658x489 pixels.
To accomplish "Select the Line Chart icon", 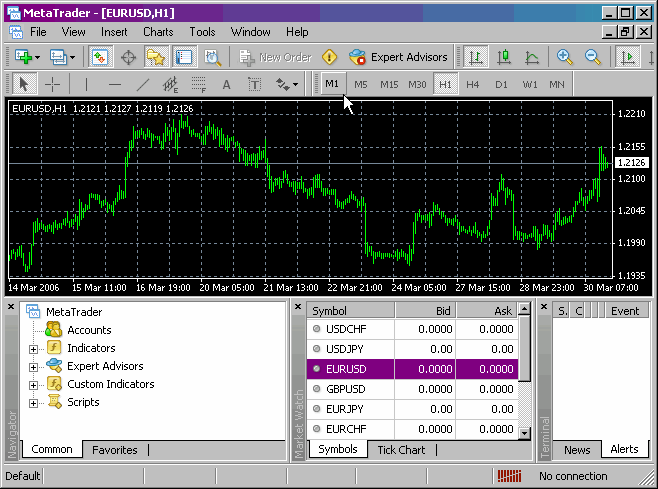I will click(531, 57).
